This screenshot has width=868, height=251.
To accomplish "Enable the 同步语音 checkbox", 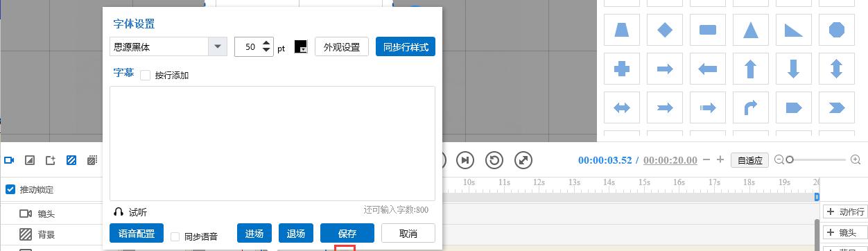I will pyautogui.click(x=175, y=236).
